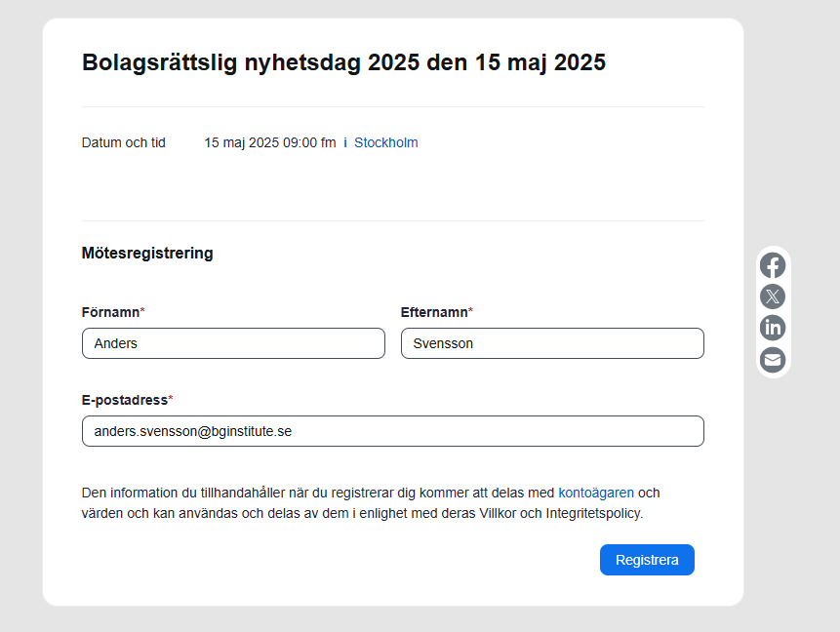Open the Stockholm time zone link
840x632 pixels.
click(x=386, y=142)
